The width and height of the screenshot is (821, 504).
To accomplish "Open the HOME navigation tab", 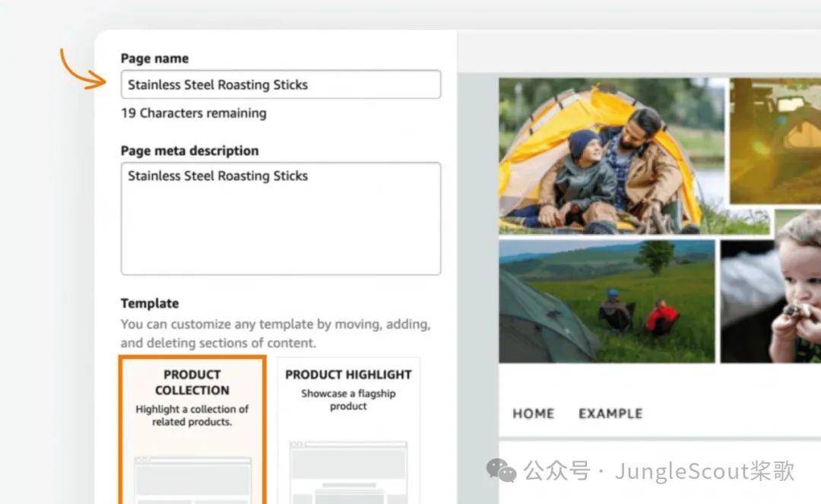I will [x=533, y=414].
